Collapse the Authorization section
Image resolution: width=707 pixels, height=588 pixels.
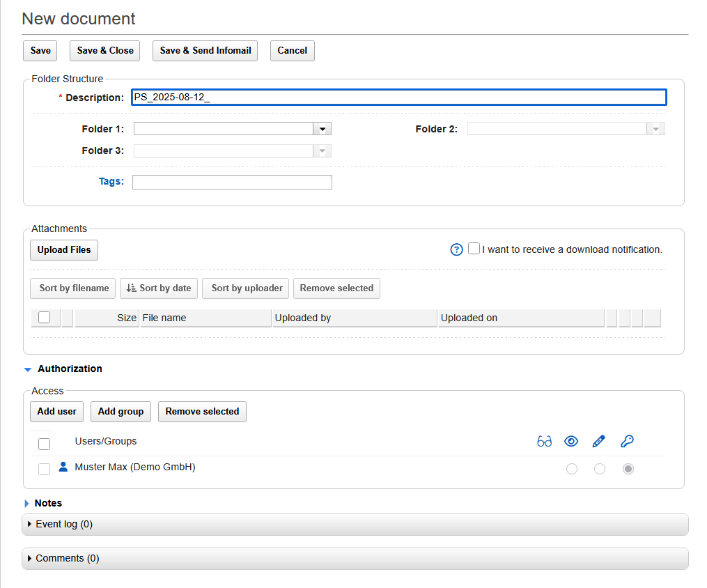point(28,369)
